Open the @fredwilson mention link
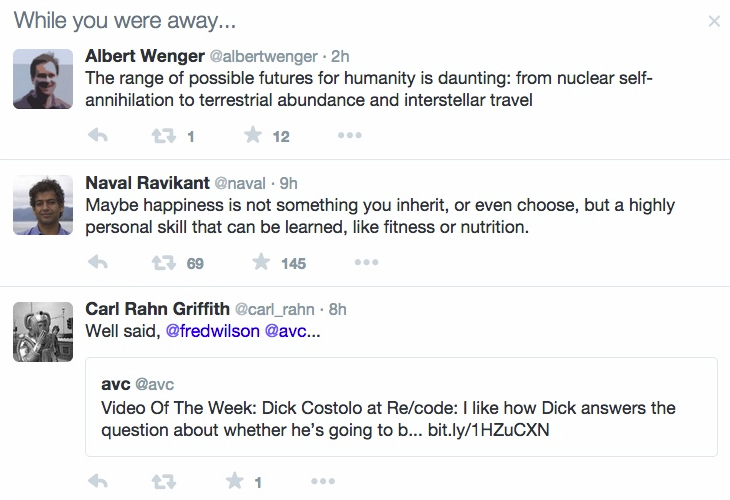Viewport: 730px width, 500px height. click(x=212, y=331)
